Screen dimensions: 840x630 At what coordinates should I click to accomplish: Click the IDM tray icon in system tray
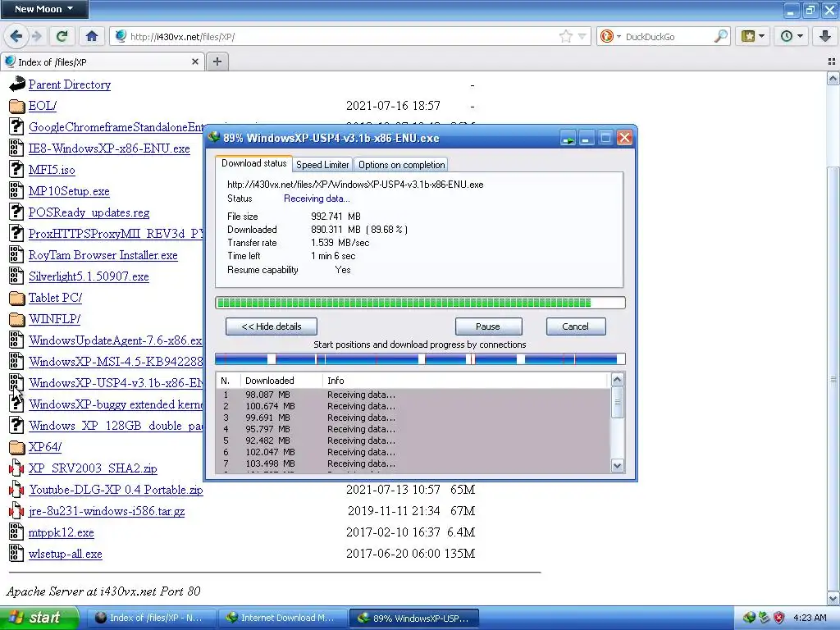[x=749, y=618]
